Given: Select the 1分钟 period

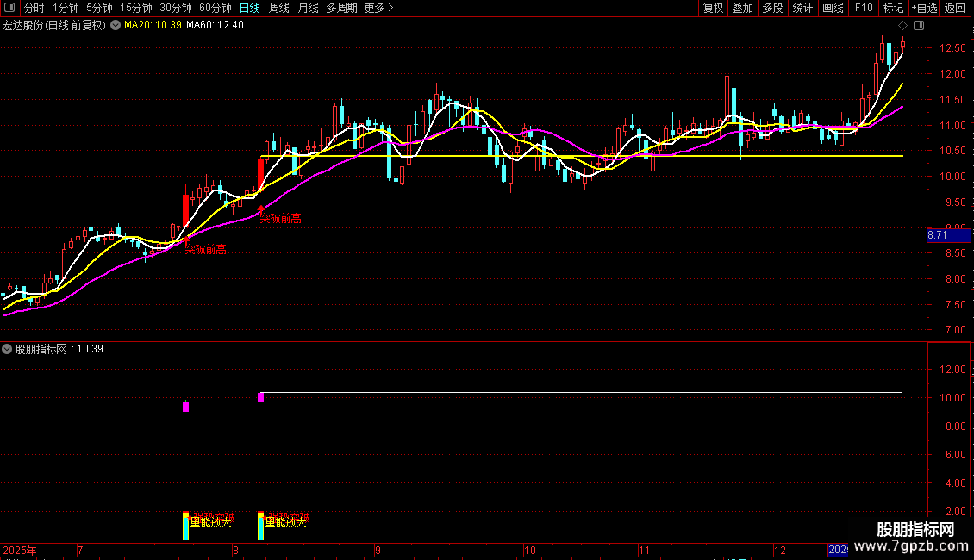Looking at the screenshot, I should 66,8.
